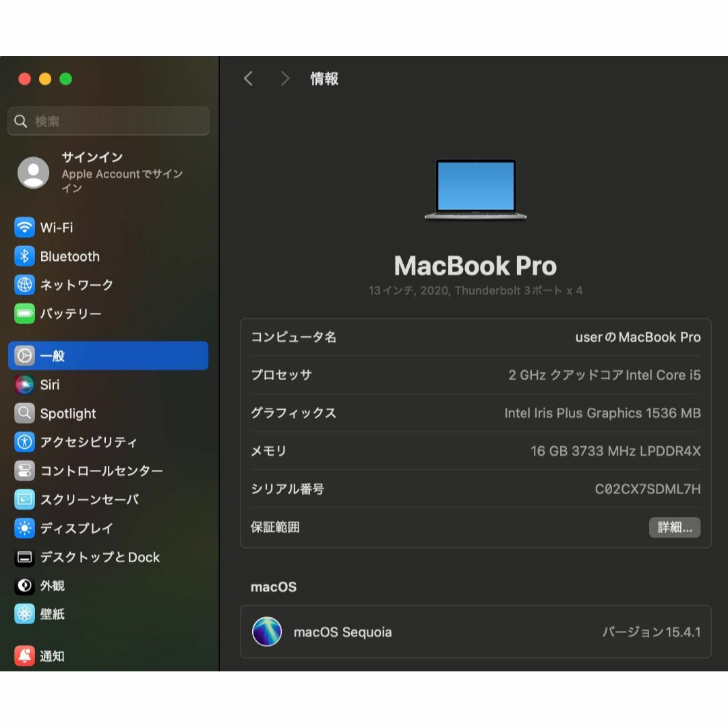Open ネットワーク sidebar item

(x=77, y=284)
